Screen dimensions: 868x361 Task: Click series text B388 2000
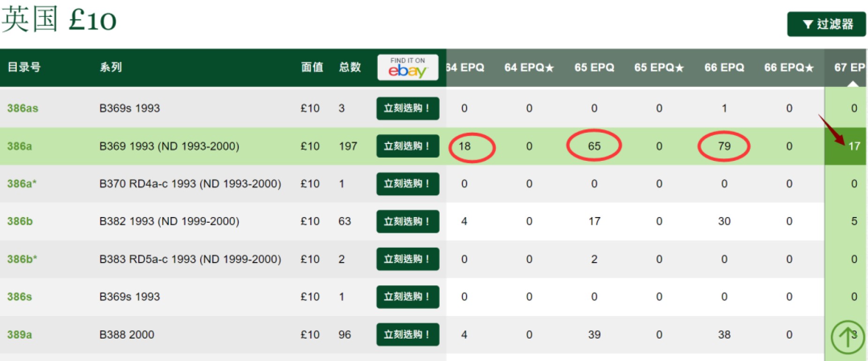tap(127, 335)
